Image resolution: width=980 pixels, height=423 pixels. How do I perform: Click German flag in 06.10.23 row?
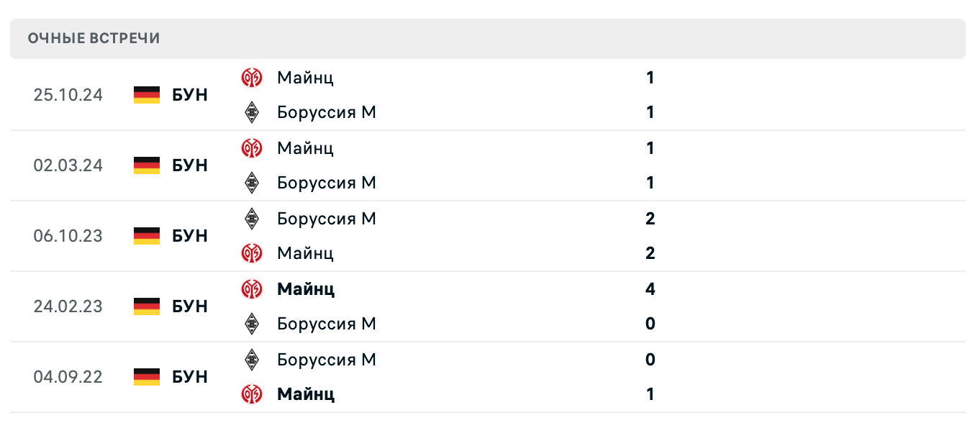147,236
